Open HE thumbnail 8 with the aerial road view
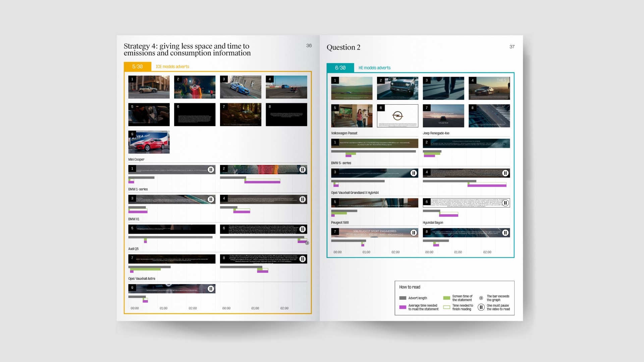 (489, 116)
